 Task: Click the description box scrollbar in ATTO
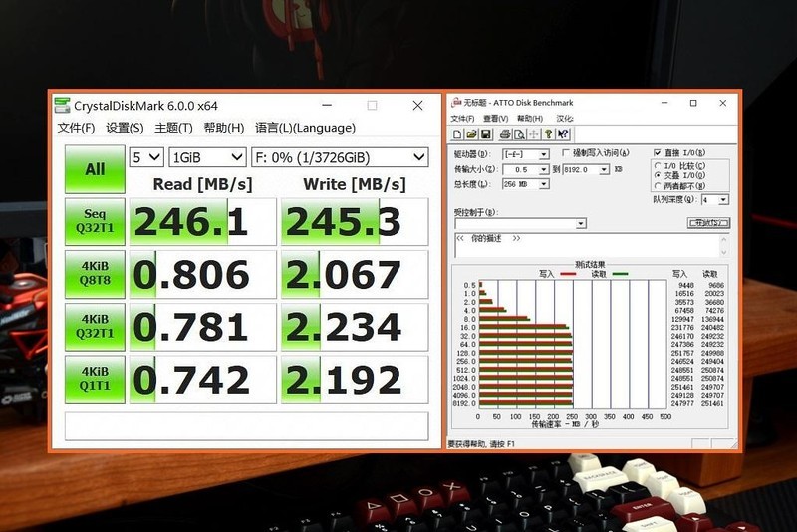(724, 246)
